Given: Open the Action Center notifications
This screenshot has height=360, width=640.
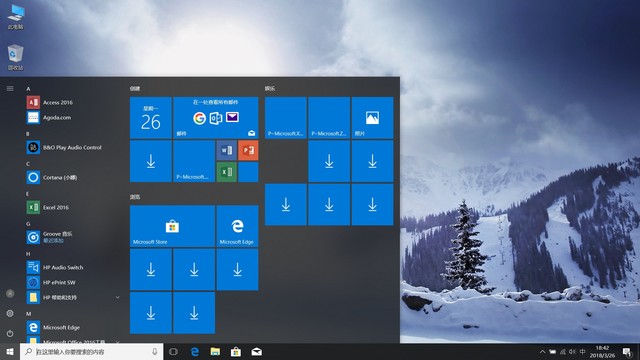Looking at the screenshot, I should pos(627,351).
